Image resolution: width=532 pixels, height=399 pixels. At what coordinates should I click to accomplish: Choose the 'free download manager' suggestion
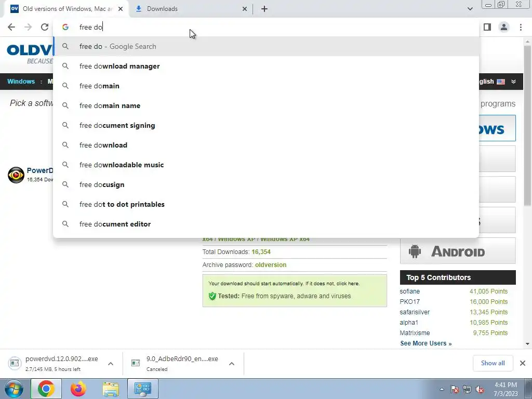point(267,66)
